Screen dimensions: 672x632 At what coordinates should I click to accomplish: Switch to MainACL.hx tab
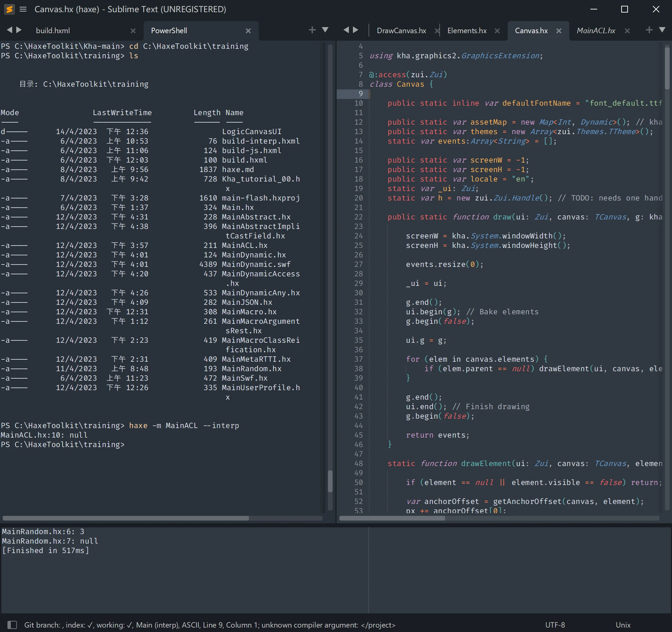(x=596, y=30)
